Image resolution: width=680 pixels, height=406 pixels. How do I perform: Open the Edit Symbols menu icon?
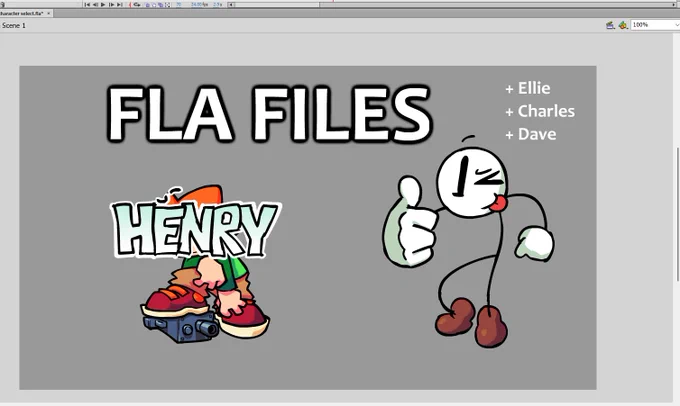point(623,25)
